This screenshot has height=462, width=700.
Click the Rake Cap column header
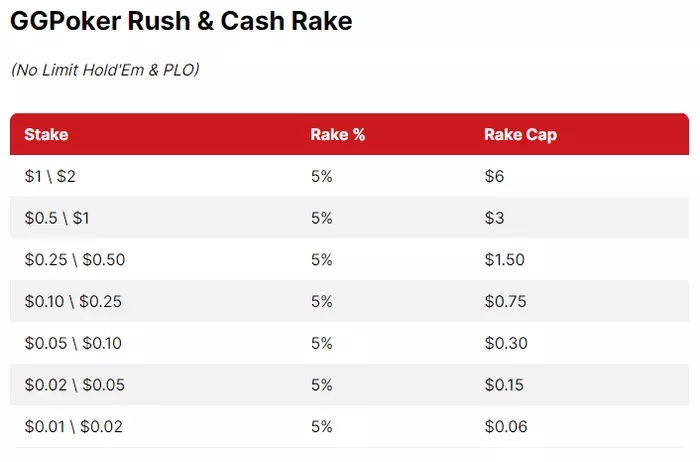[520, 135]
